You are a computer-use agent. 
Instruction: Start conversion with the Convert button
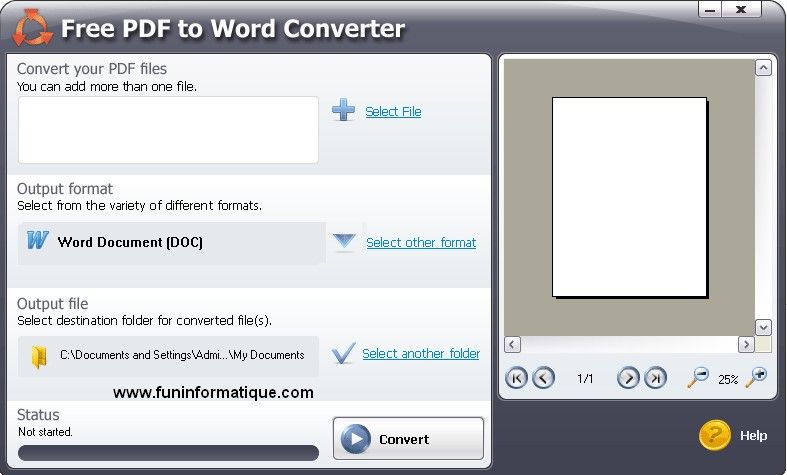point(408,438)
